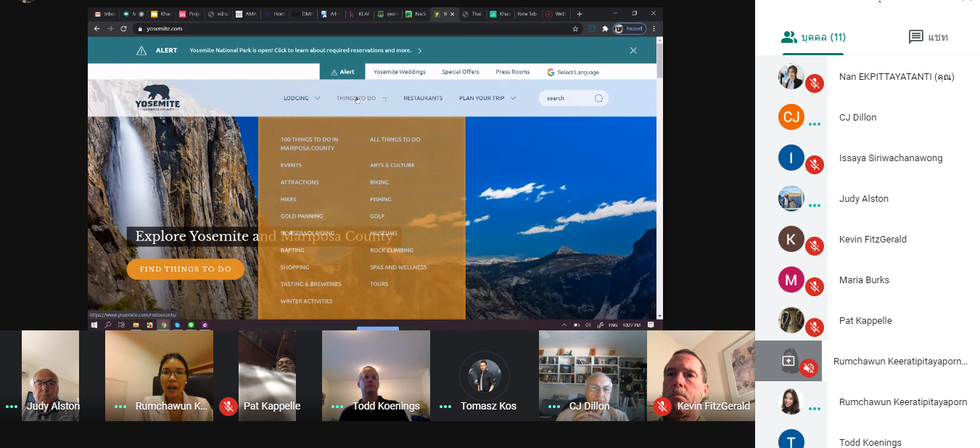The height and width of the screenshot is (448, 980).
Task: Open the Special Offers link
Action: point(461,72)
